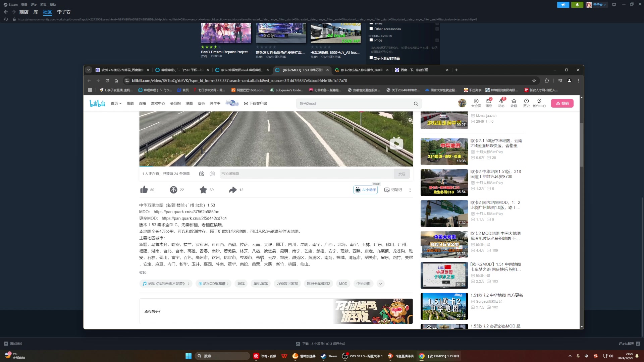Expand the 首页 dropdown in bilibili nav
The width and height of the screenshot is (644, 362).
click(116, 103)
